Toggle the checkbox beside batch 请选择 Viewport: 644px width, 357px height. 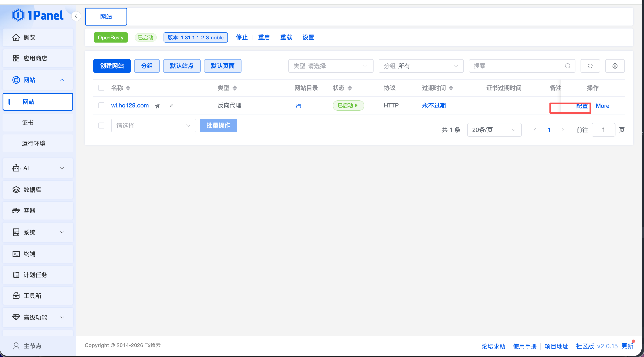[x=101, y=125]
